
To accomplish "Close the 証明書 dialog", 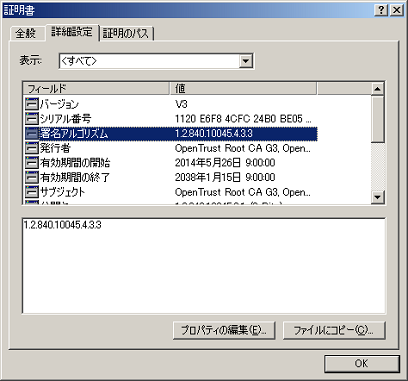I will click(x=396, y=10).
